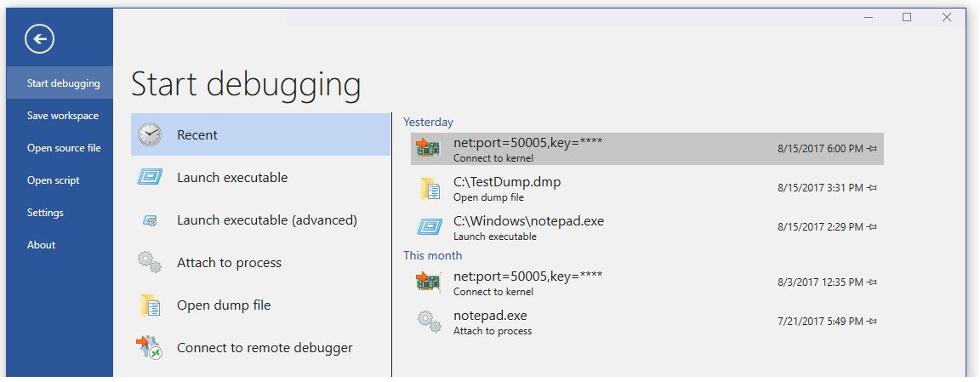Choose Connect to remote debugger label
Screen dimensions: 980x382
tap(265, 348)
